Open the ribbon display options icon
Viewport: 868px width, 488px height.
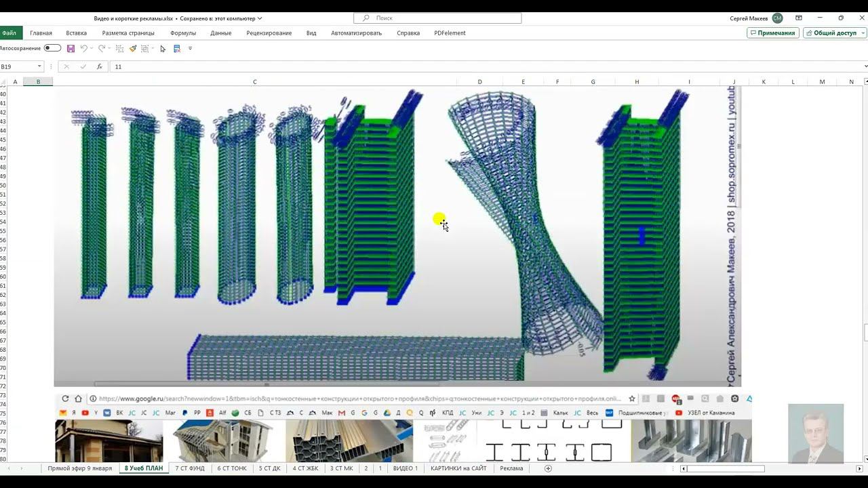[799, 18]
